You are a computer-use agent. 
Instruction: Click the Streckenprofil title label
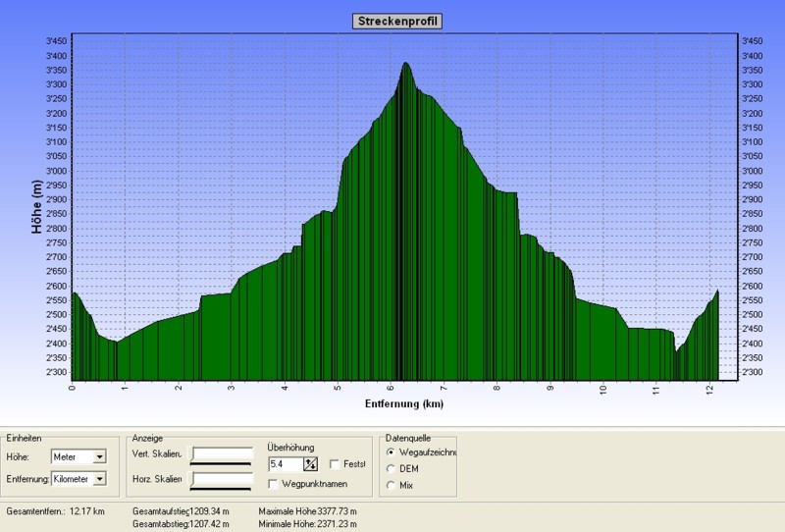[397, 21]
